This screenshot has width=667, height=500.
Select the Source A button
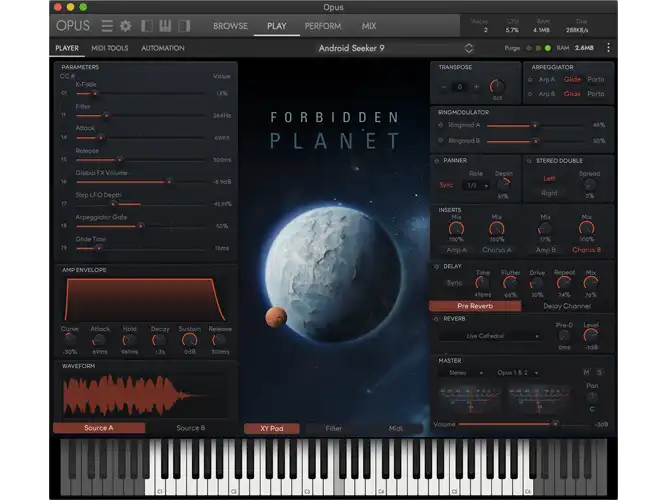[x=99, y=428]
